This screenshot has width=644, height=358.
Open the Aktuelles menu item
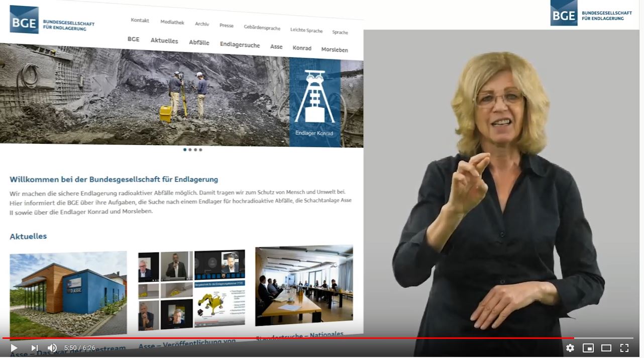point(164,41)
